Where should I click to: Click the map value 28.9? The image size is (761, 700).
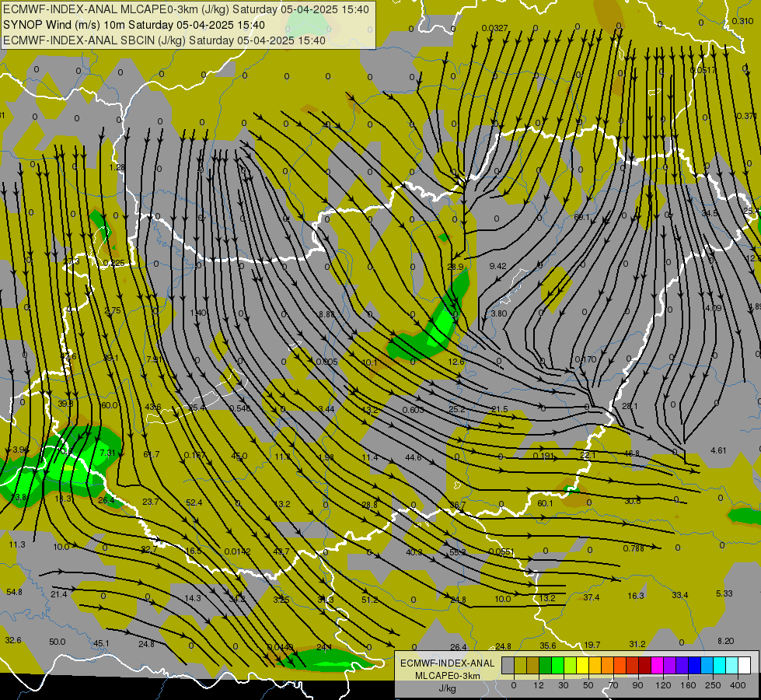[x=456, y=267]
